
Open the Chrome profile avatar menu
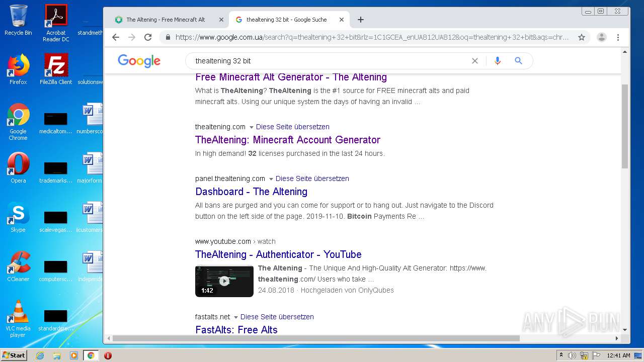tap(601, 37)
